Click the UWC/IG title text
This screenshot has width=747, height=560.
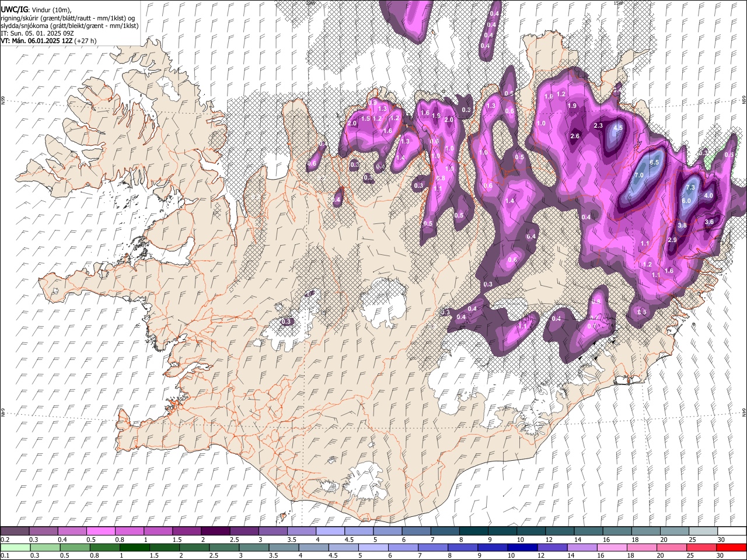pyautogui.click(x=14, y=10)
